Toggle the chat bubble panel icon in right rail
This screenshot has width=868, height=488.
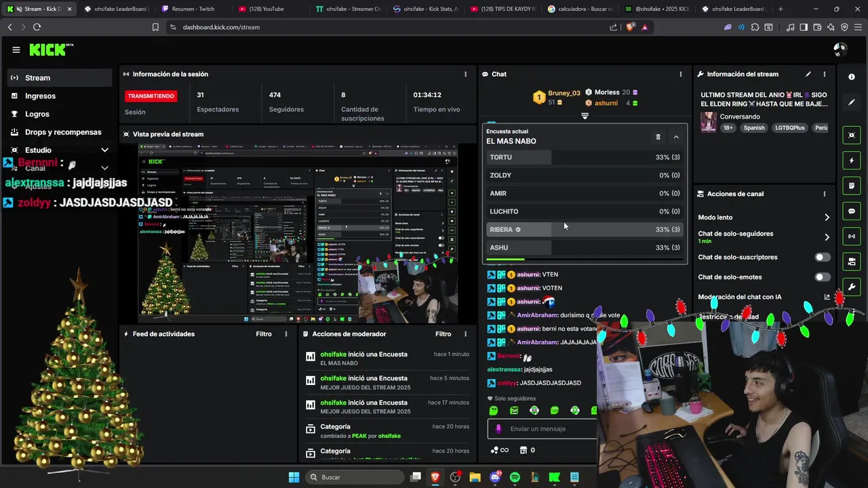(x=852, y=211)
